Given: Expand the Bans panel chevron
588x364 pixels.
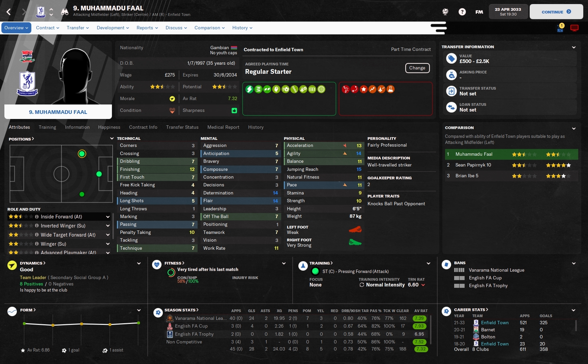Looking at the screenshot, I should pos(574,263).
